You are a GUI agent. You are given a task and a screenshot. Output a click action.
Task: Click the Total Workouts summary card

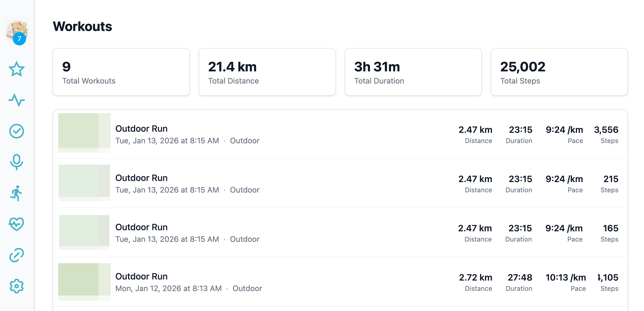(x=121, y=72)
